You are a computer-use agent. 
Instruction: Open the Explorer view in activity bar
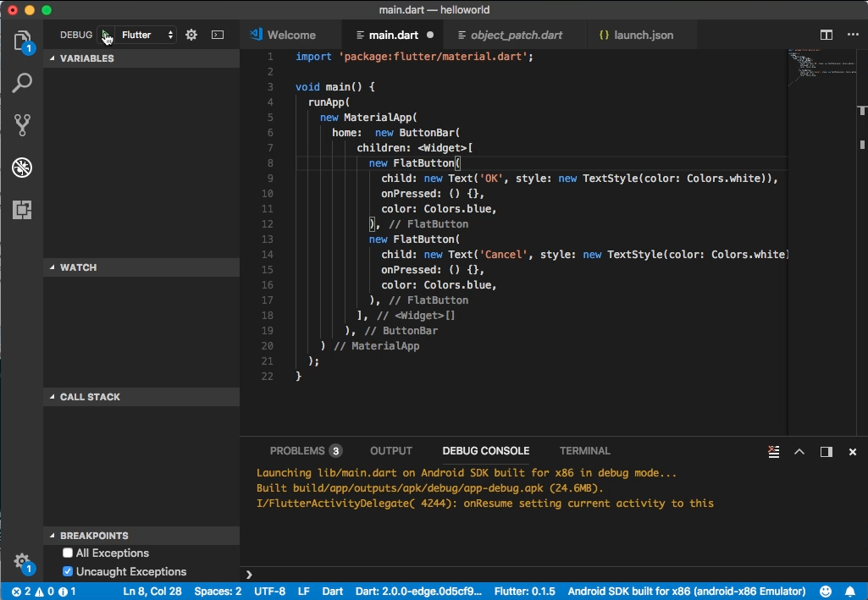(22, 41)
